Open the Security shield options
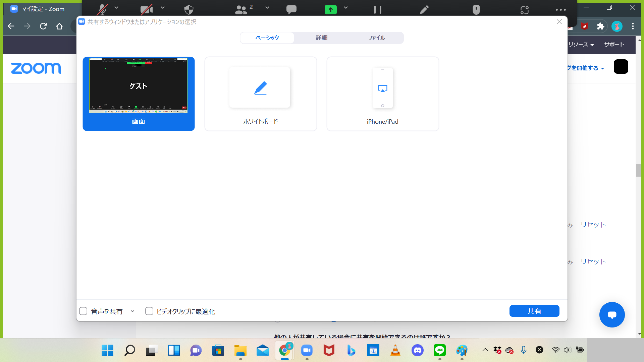This screenshot has height=362, width=644. pyautogui.click(x=189, y=9)
